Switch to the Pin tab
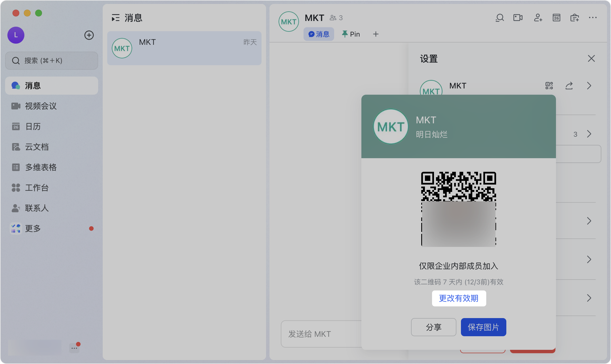Screen dimensions: 611x364 tap(351, 34)
